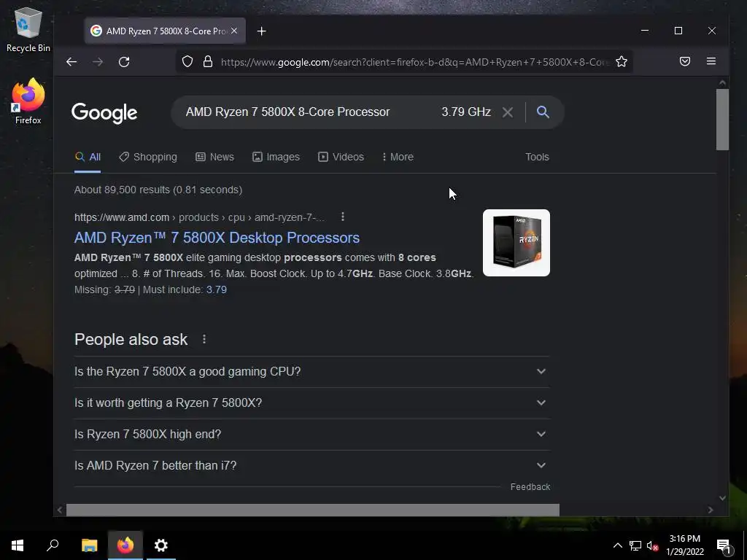Image resolution: width=747 pixels, height=560 pixels.
Task: Click the Google logo
Action: click(x=104, y=113)
